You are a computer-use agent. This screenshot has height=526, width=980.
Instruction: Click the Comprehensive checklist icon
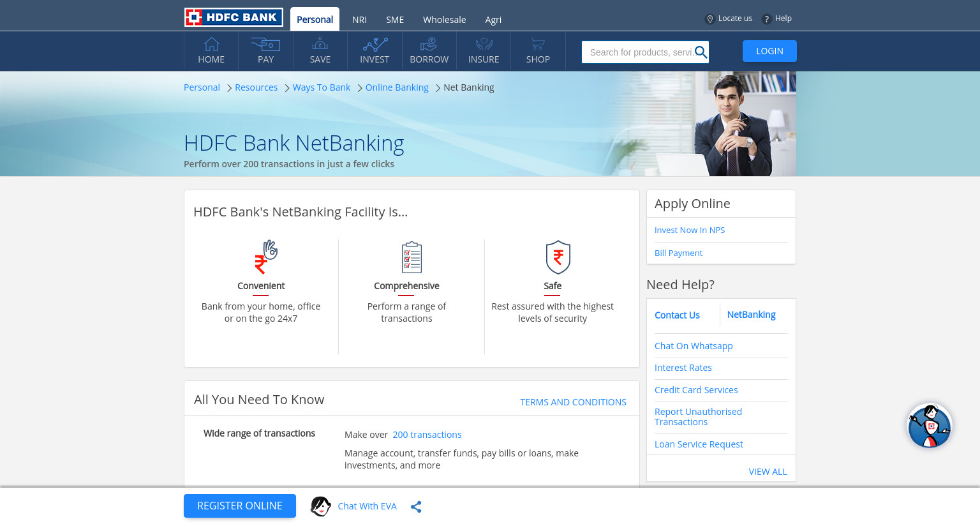coord(412,257)
